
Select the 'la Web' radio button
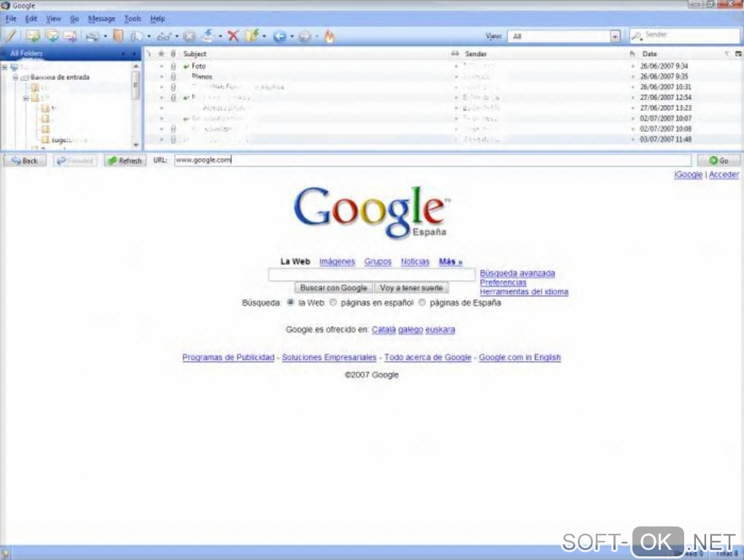click(x=290, y=303)
